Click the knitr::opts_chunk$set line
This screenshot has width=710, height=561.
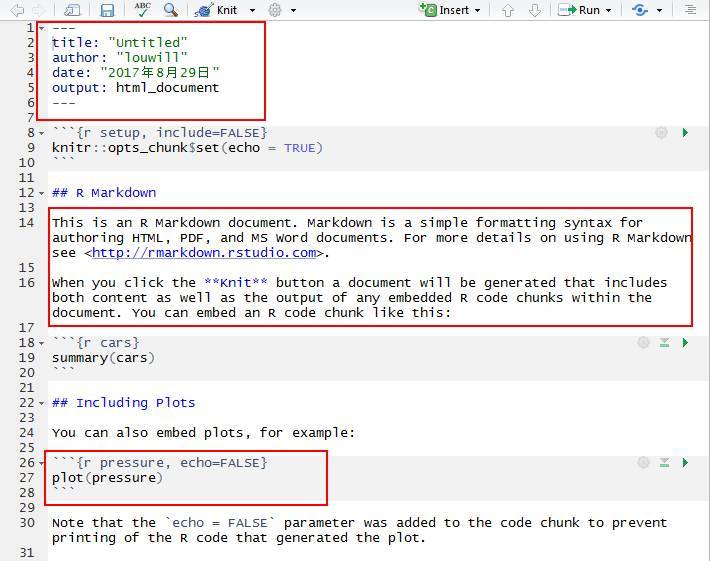pos(187,148)
